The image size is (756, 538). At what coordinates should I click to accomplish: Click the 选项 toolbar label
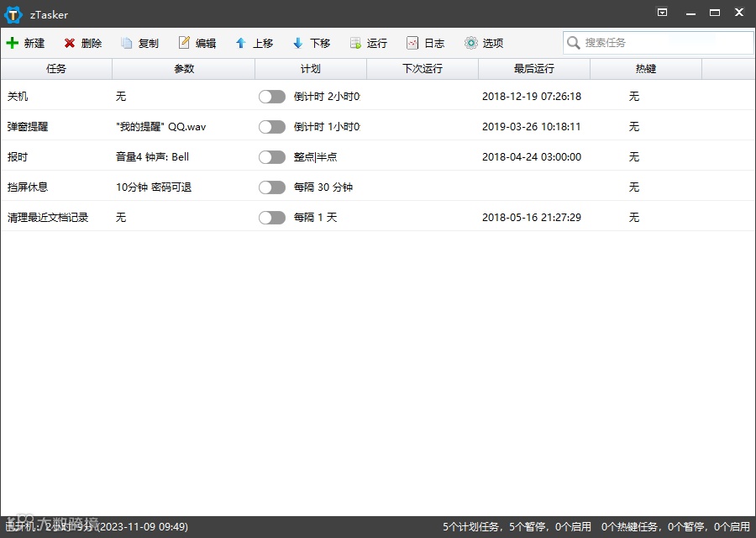pos(493,44)
